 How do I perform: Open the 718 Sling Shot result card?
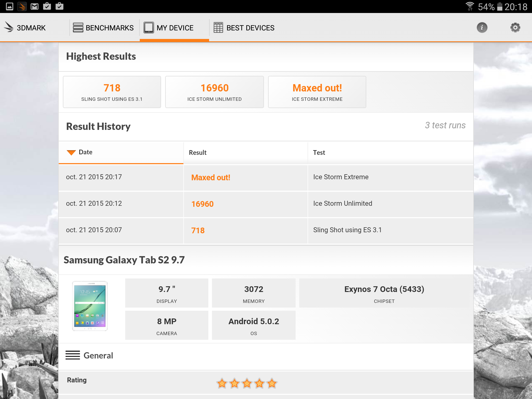coord(112,92)
